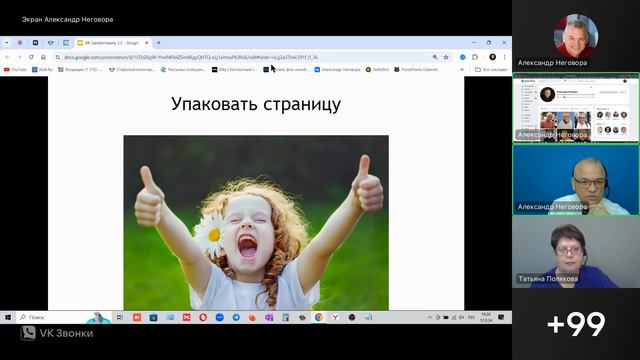Click the thumbs-up girl photo on the slide
The width and height of the screenshot is (640, 360).
[x=256, y=223]
